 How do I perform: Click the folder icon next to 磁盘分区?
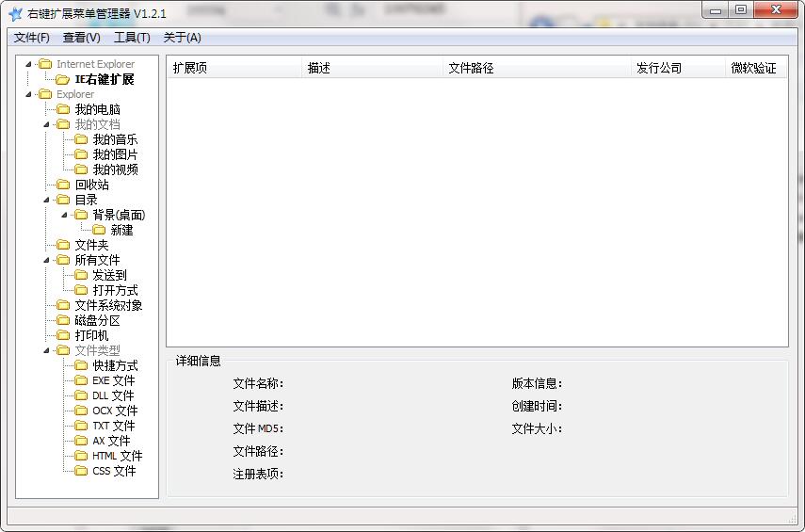click(63, 320)
